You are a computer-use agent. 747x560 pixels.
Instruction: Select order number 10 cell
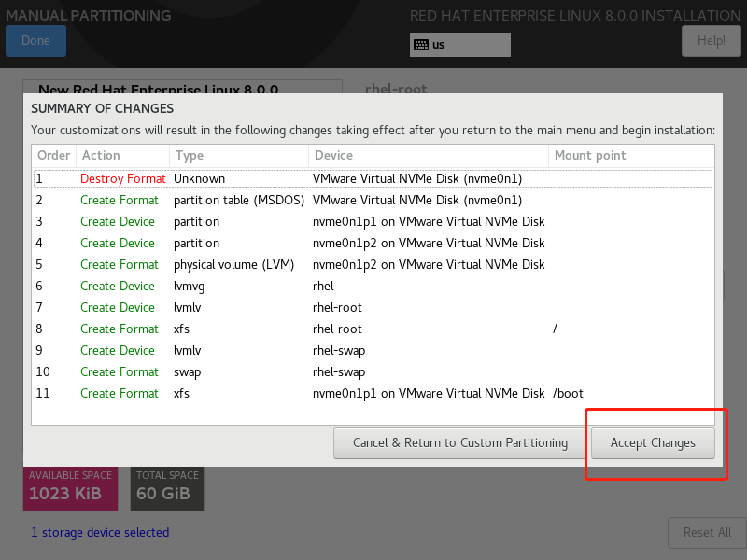click(x=43, y=371)
